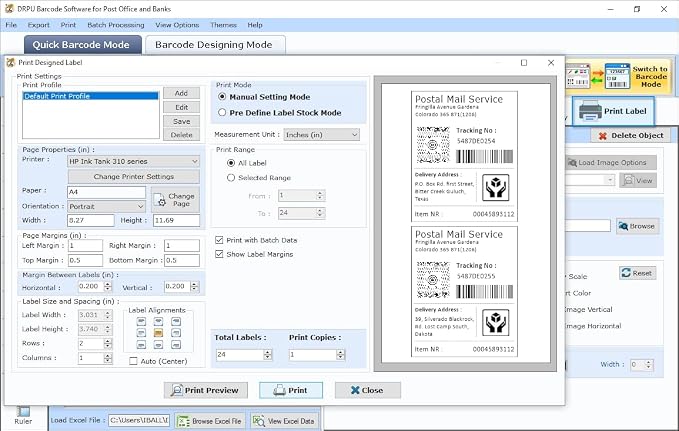Image resolution: width=679 pixels, height=431 pixels.
Task: Select All Label print range option
Action: click(x=231, y=163)
